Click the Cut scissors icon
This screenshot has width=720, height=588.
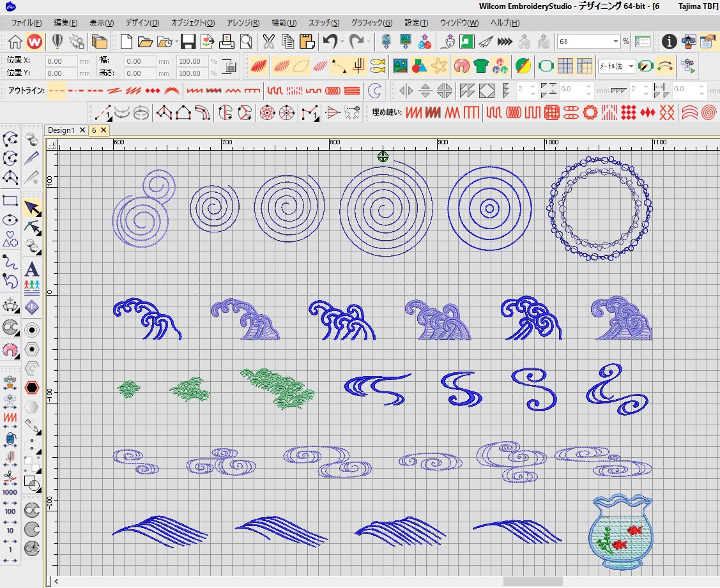268,41
